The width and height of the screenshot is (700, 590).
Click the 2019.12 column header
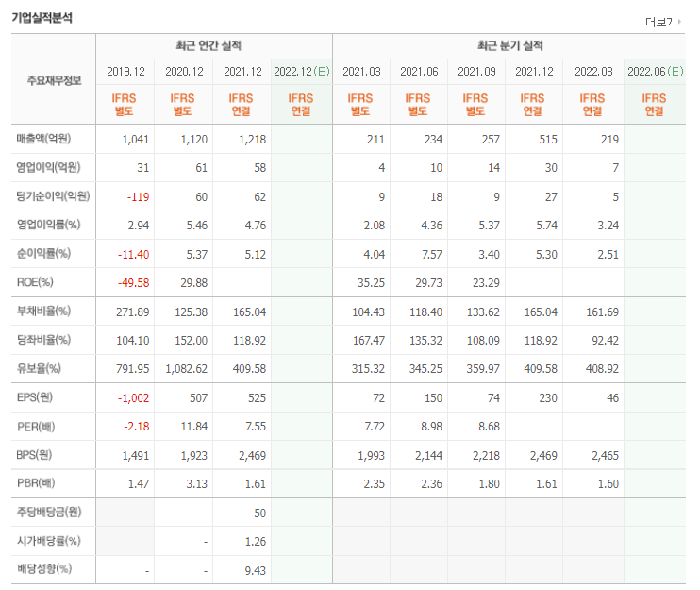[125, 72]
